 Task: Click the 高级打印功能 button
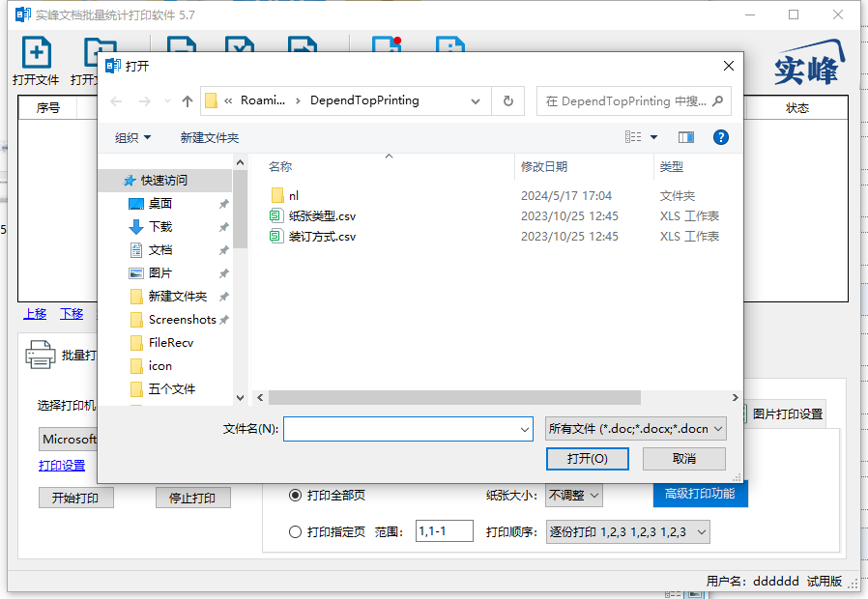[700, 494]
